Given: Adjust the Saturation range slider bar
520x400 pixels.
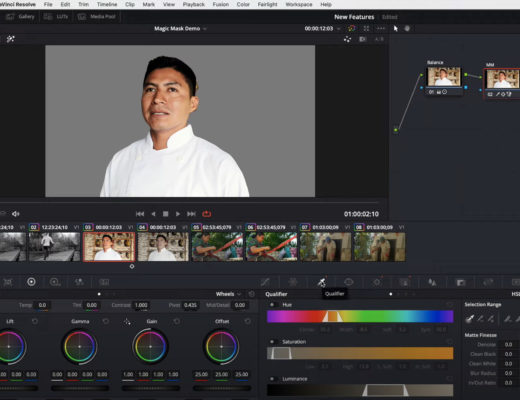Looking at the screenshot, I should [x=360, y=353].
